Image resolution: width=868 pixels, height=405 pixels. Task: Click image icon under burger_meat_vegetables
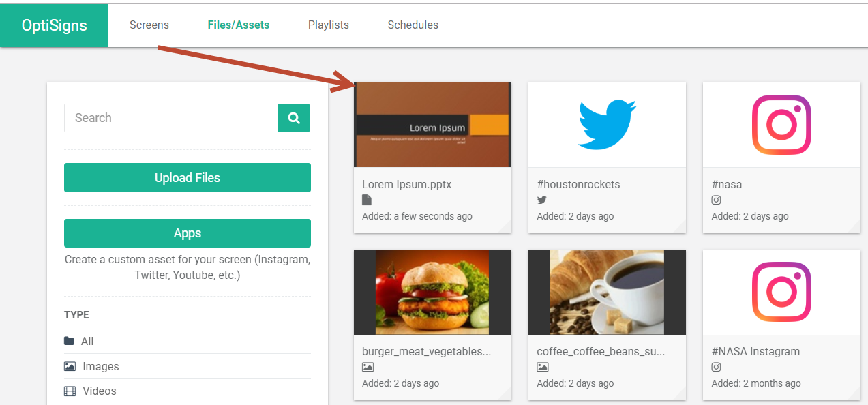(368, 367)
